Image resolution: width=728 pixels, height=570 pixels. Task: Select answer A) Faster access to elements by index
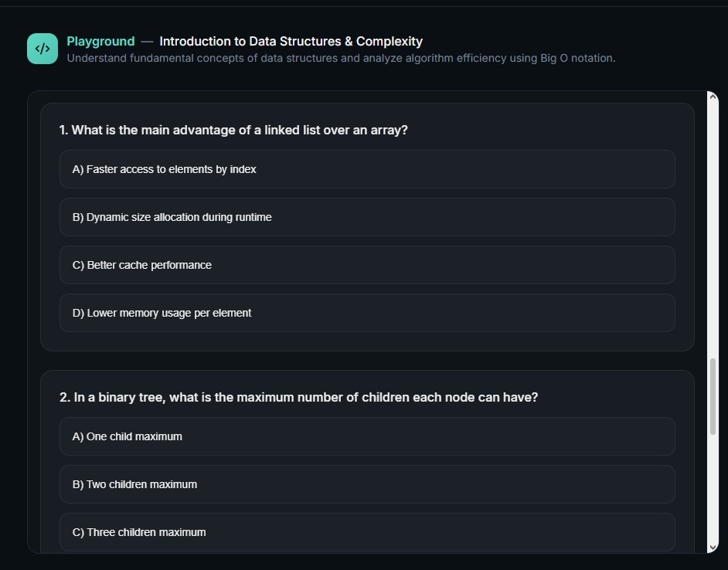367,169
